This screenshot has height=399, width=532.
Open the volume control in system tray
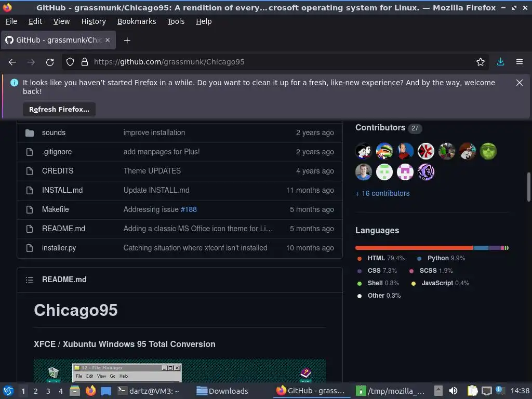pyautogui.click(x=453, y=391)
